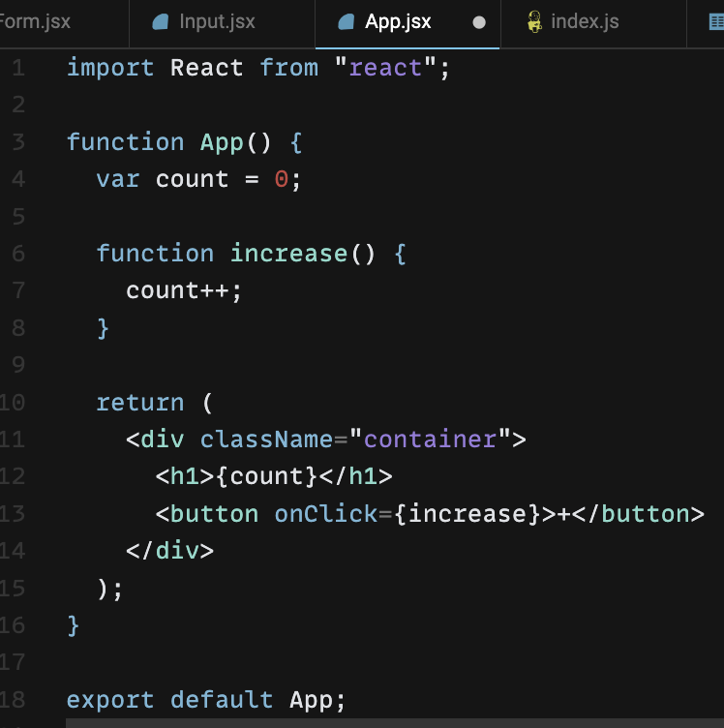Click the "react" string on line 1

385,68
